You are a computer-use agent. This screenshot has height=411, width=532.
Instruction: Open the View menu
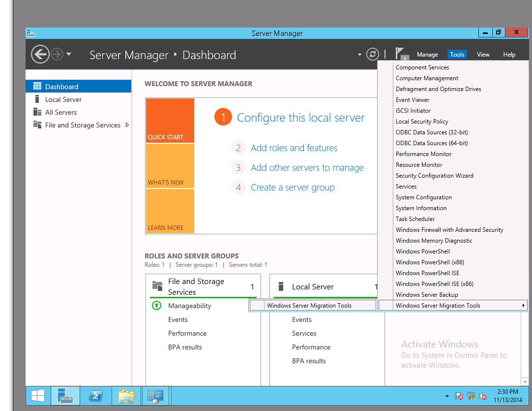click(x=483, y=54)
